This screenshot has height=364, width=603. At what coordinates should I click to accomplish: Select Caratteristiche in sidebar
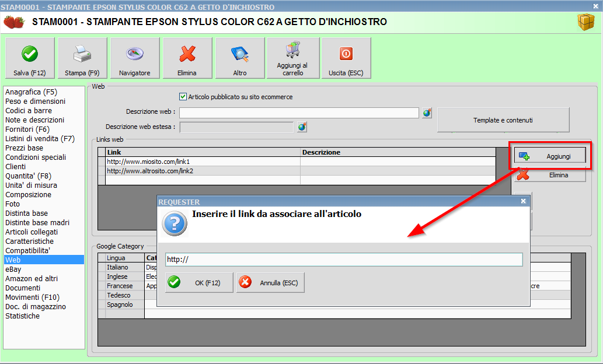click(x=30, y=241)
